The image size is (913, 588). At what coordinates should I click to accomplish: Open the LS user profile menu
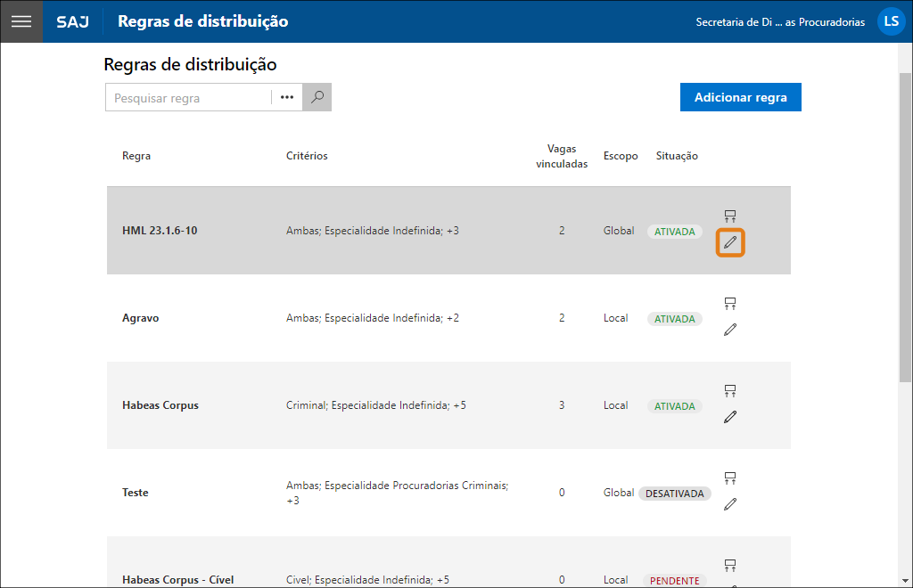click(891, 21)
